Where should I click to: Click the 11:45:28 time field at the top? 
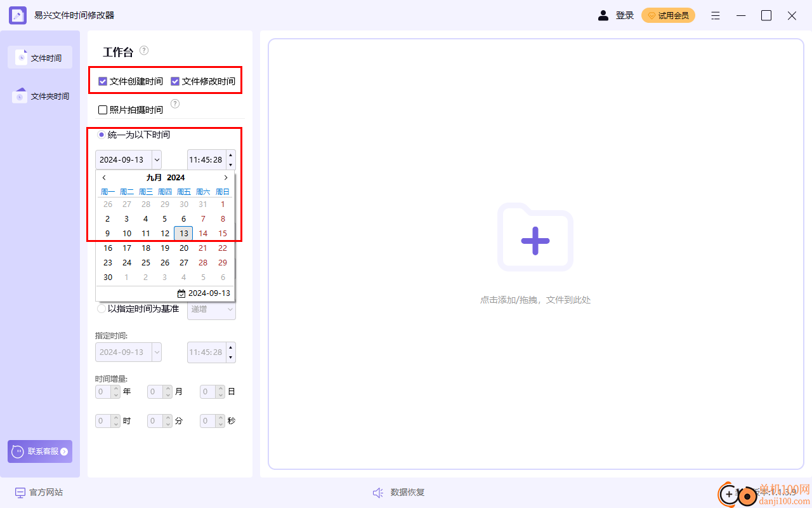(x=206, y=159)
